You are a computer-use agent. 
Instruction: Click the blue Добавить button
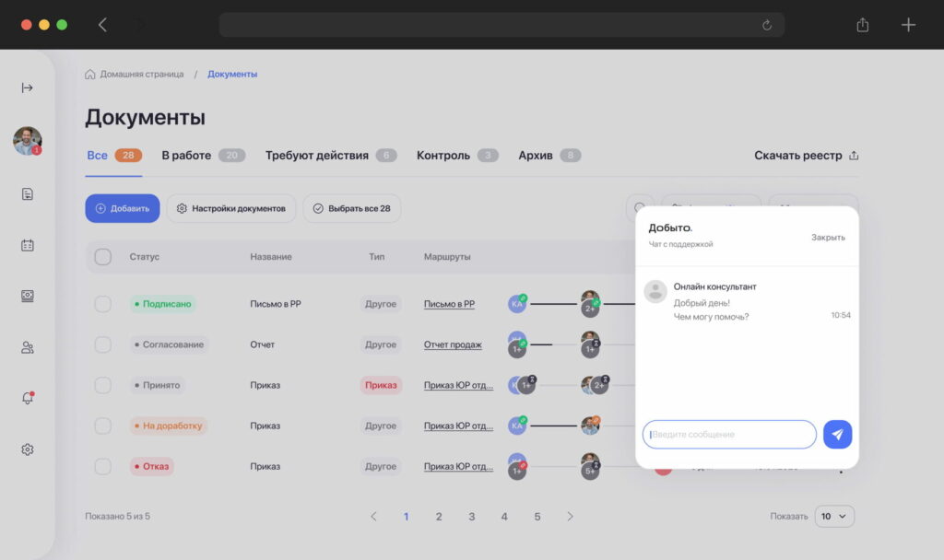[x=123, y=208]
